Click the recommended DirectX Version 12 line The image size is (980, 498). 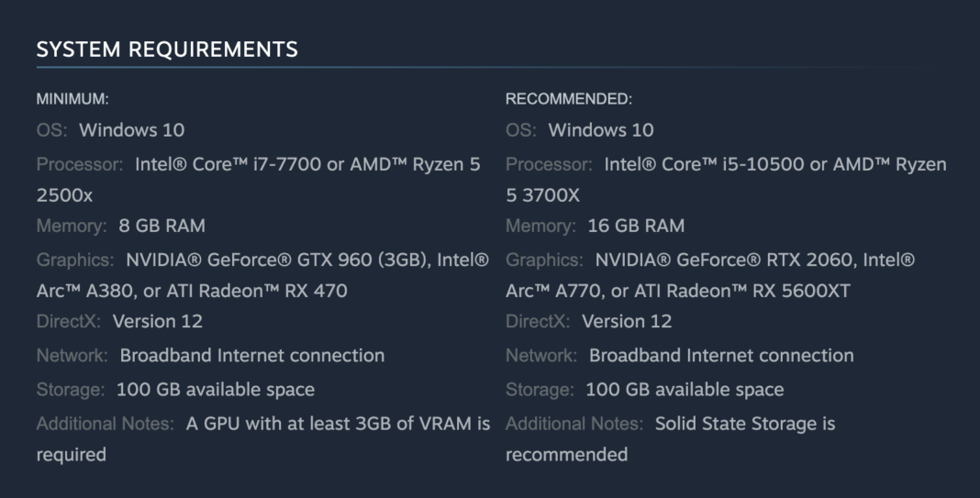(x=627, y=322)
